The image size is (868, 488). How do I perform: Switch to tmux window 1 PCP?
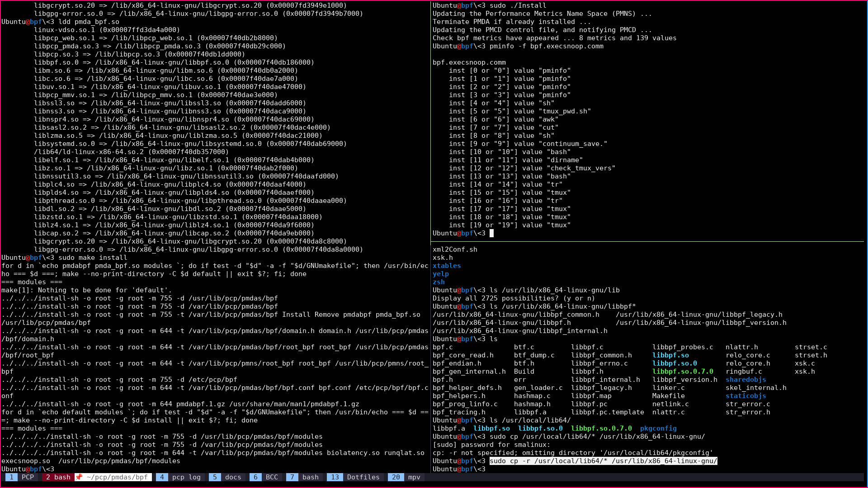tap(20, 477)
